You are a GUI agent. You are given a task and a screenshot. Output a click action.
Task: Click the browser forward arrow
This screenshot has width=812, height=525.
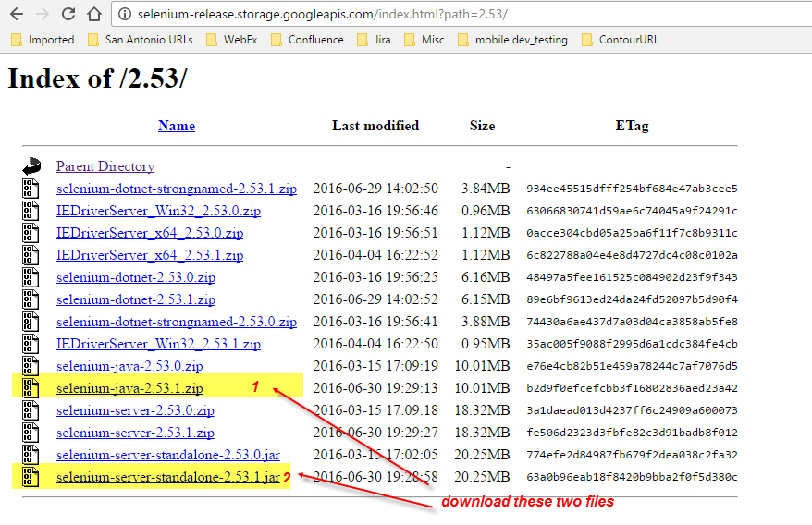(x=43, y=14)
